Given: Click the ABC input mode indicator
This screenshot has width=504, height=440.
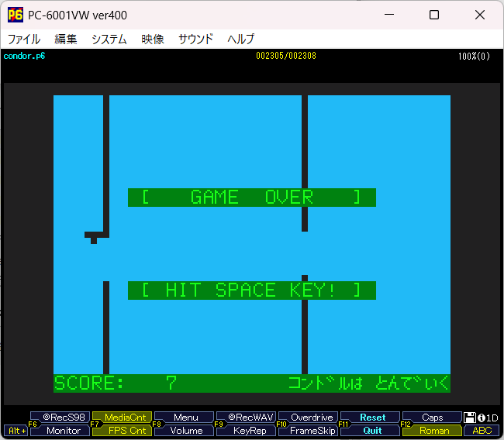Looking at the screenshot, I should (x=482, y=431).
